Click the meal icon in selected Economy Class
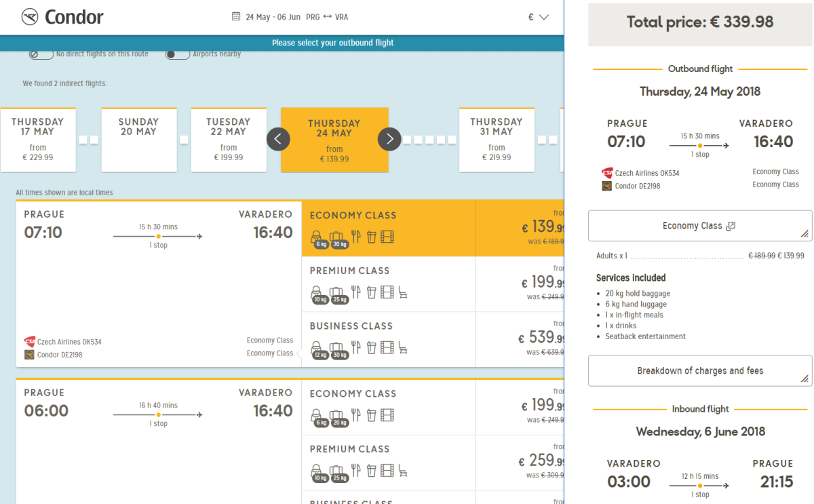 pos(355,237)
